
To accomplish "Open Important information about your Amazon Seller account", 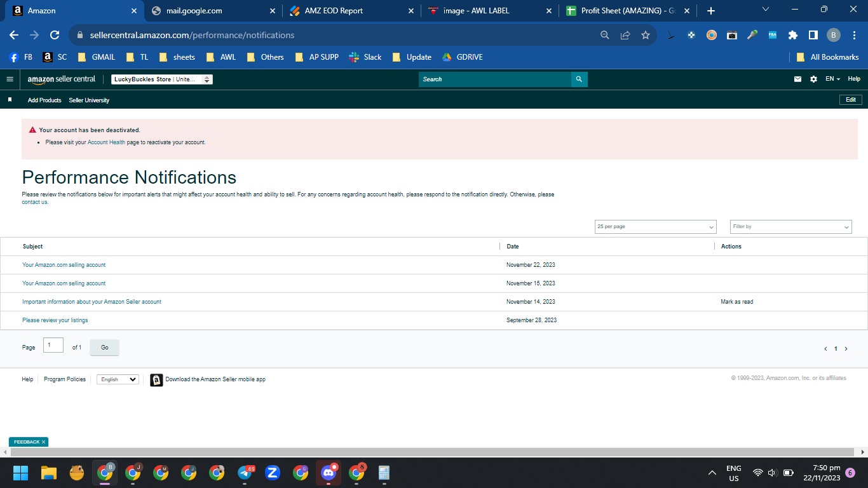I will (x=92, y=302).
